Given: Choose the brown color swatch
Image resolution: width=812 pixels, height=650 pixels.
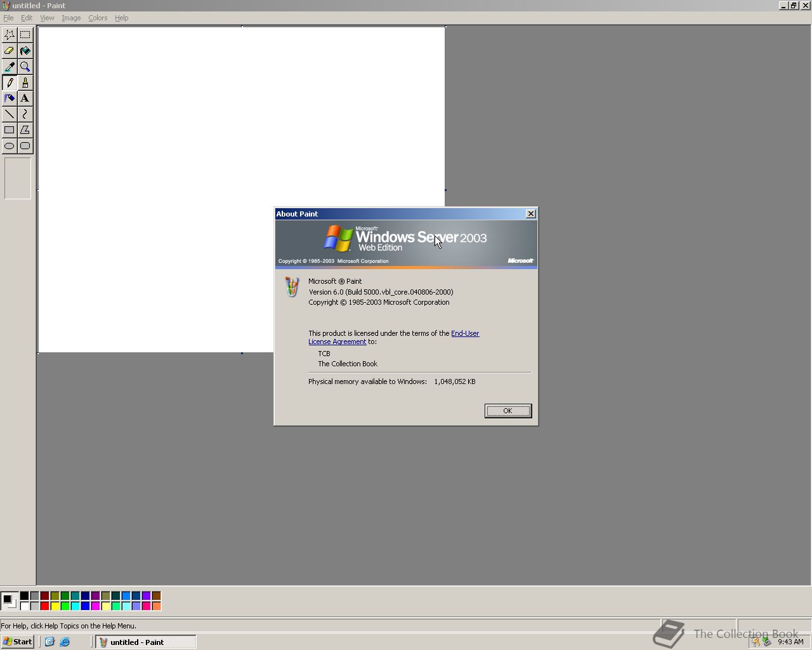Looking at the screenshot, I should point(156,595).
